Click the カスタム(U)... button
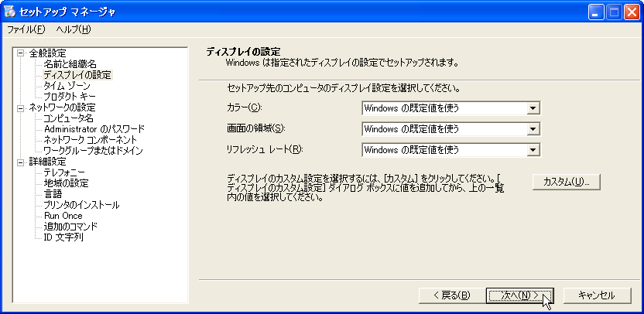The width and height of the screenshot is (644, 314). (567, 182)
